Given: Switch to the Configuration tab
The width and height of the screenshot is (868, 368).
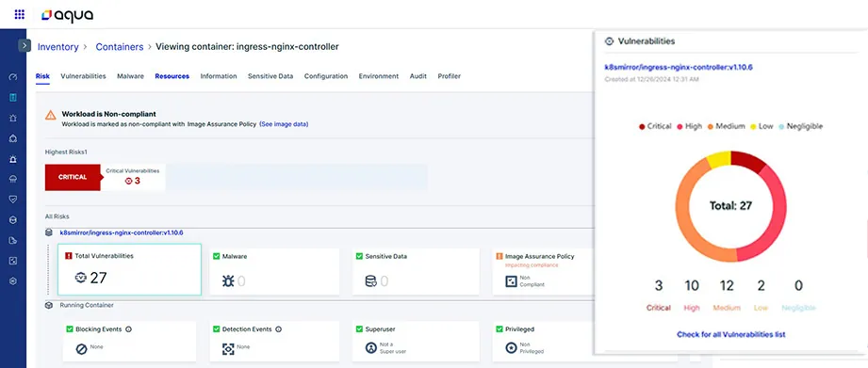Looking at the screenshot, I should (x=326, y=76).
